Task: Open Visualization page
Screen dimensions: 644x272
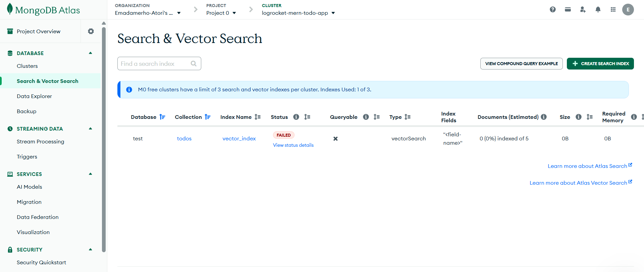Action: (33, 232)
